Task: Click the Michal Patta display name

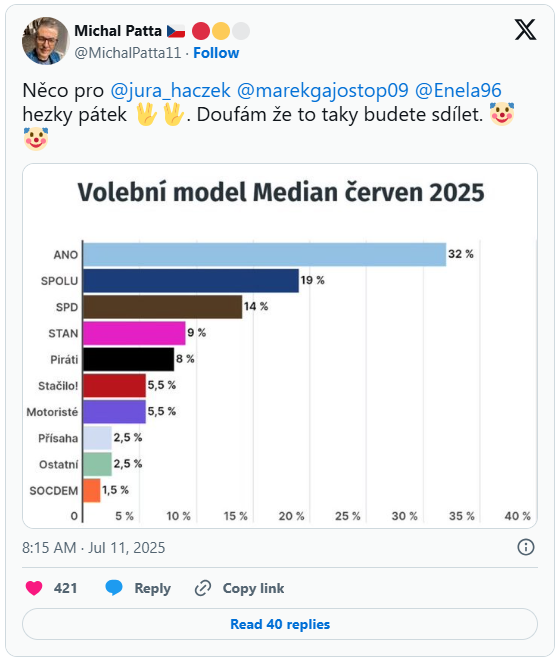Action: point(118,31)
